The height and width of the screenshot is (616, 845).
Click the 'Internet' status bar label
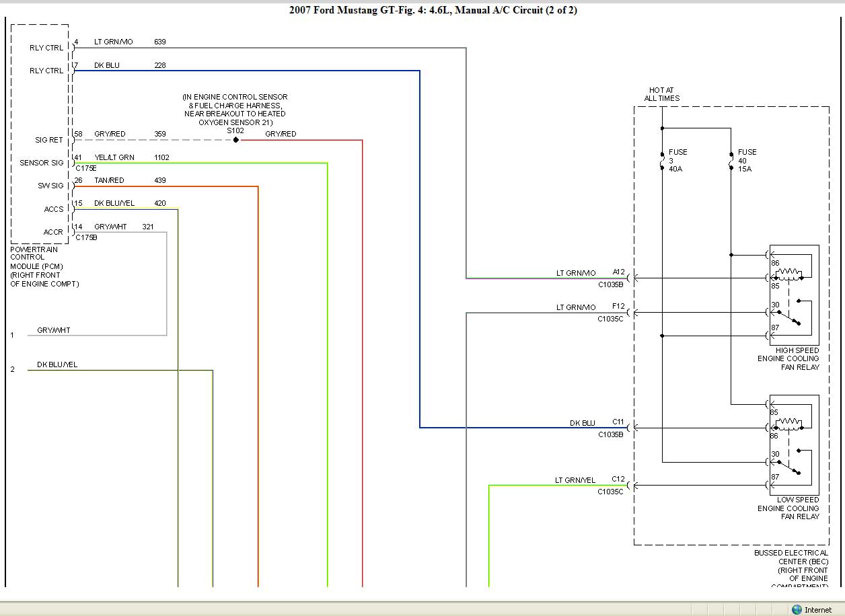818,610
